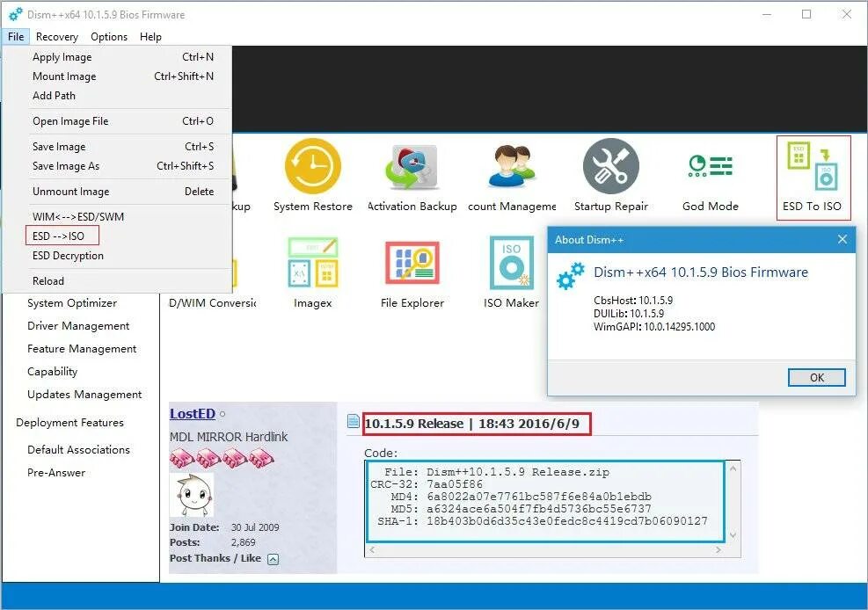Click the WimGAPI version line in About dialog

coord(654,327)
